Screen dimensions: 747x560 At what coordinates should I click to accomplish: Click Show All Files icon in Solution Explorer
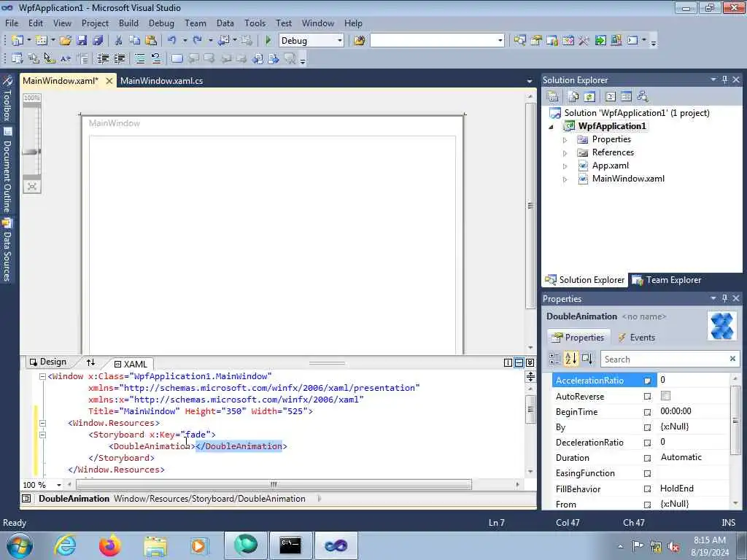[573, 97]
